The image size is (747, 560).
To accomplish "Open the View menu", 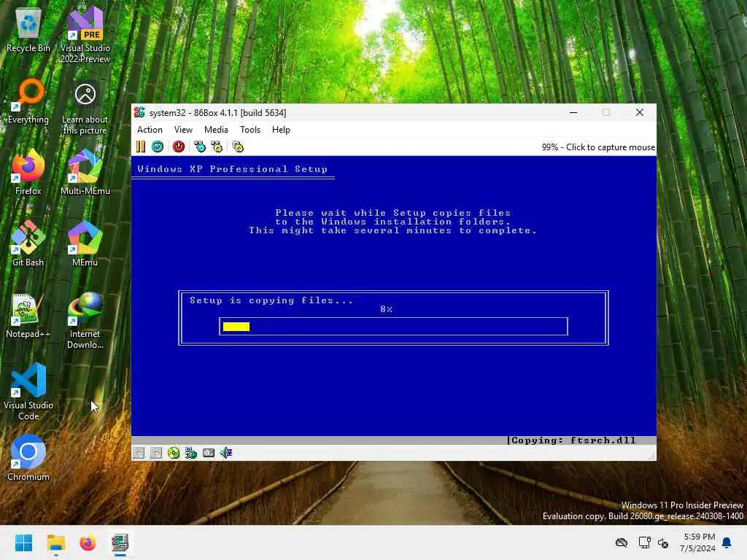I will [x=183, y=130].
